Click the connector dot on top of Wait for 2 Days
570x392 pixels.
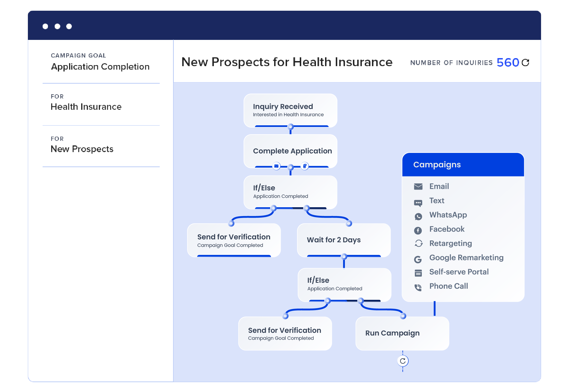tap(349, 223)
